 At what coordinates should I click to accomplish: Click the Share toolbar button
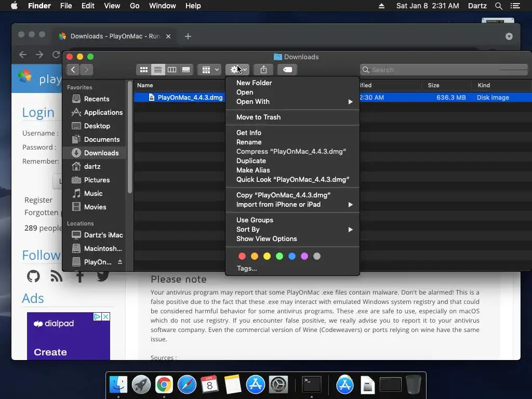(263, 70)
